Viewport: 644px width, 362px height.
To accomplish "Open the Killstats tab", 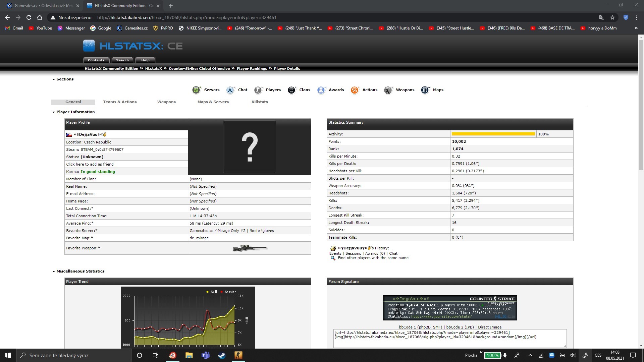I will pyautogui.click(x=260, y=102).
